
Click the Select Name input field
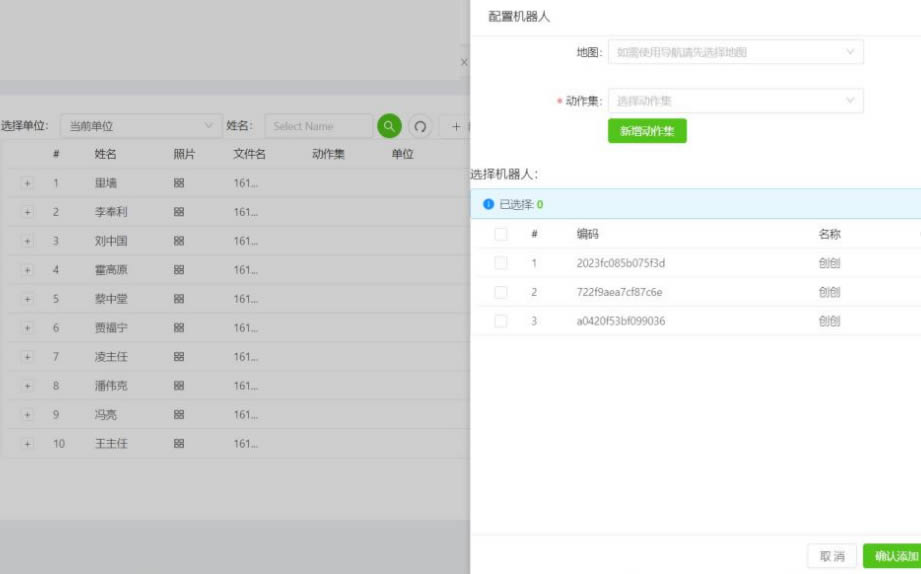[318, 126]
